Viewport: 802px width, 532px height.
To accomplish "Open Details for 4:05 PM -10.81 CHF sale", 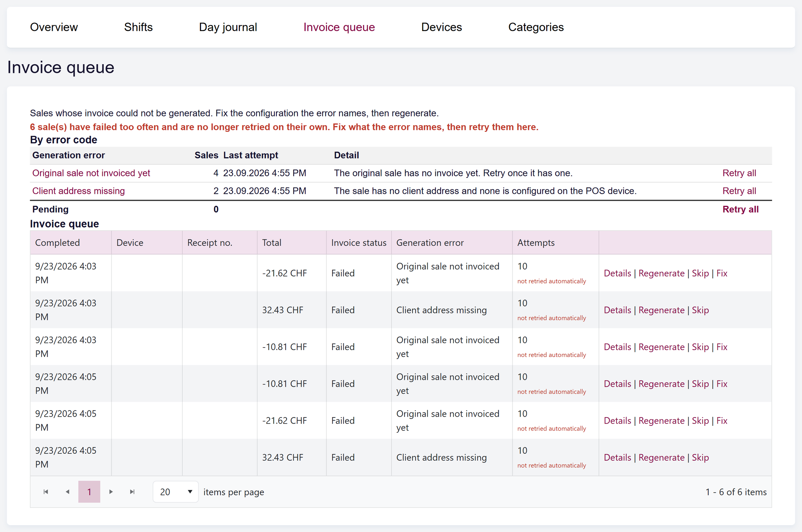I will 617,384.
